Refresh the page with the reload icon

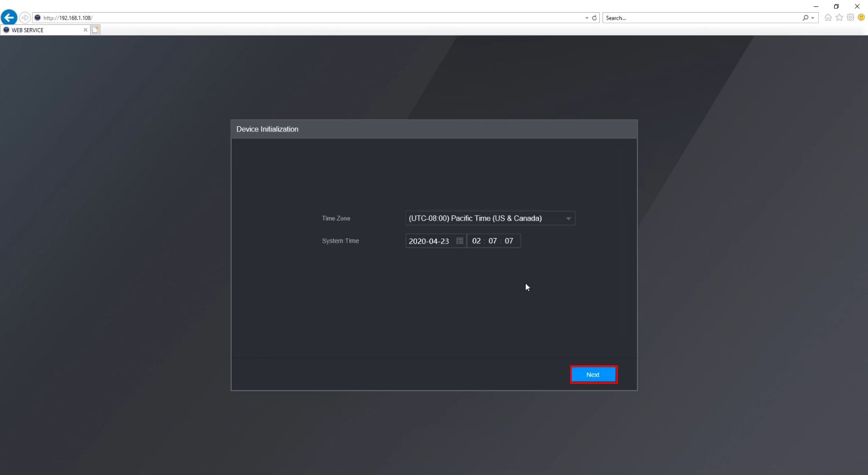(595, 18)
